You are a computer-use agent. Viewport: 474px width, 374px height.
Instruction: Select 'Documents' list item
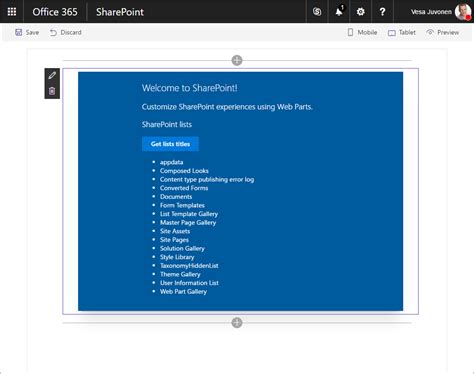click(x=176, y=197)
